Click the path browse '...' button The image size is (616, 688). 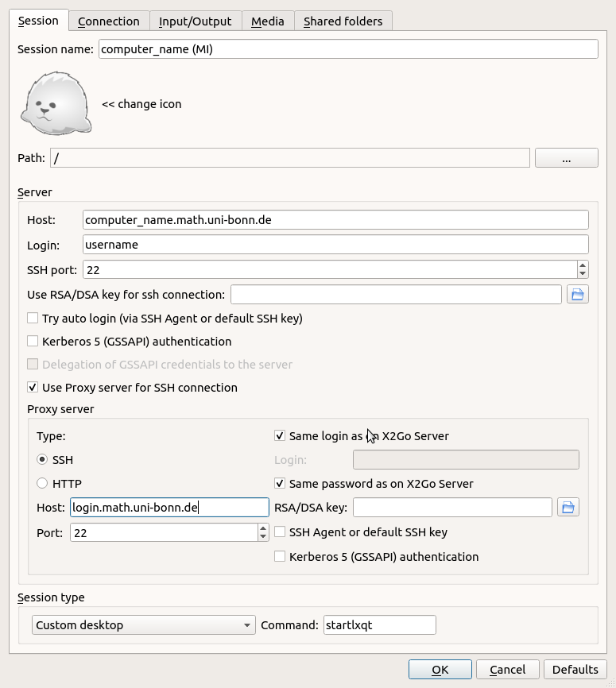click(566, 158)
